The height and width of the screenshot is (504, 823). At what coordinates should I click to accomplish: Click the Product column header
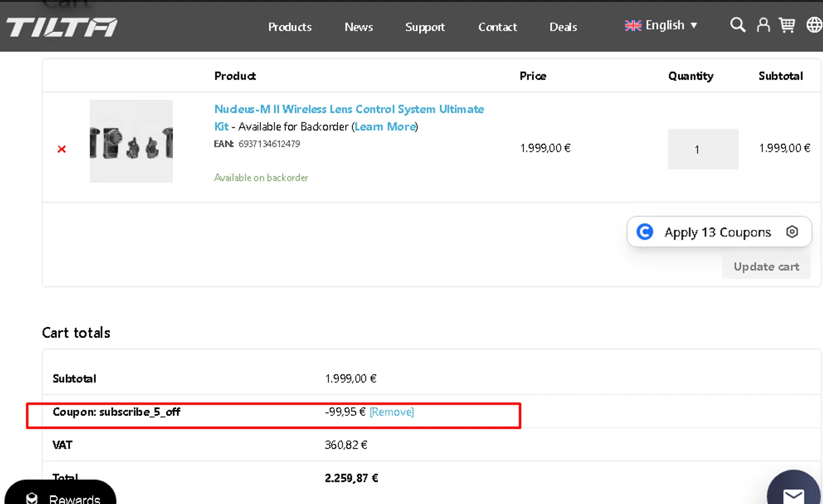235,76
